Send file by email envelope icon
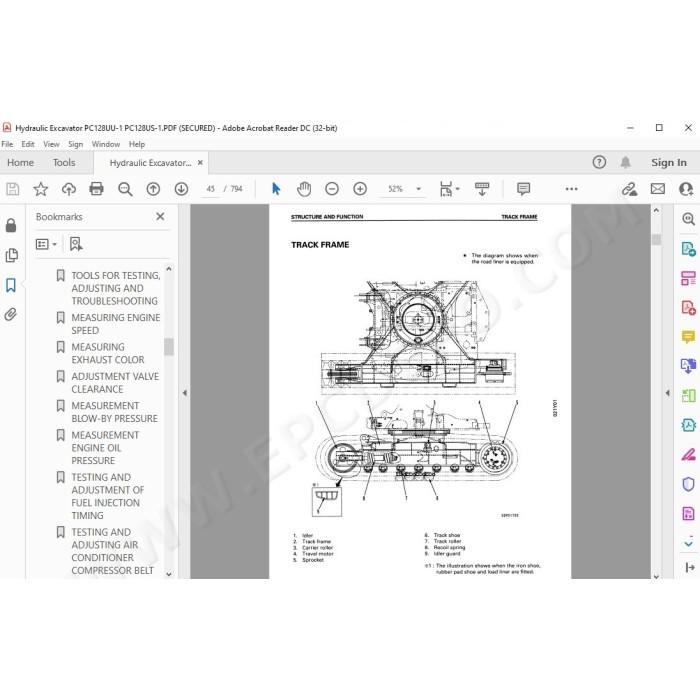 pos(658,189)
